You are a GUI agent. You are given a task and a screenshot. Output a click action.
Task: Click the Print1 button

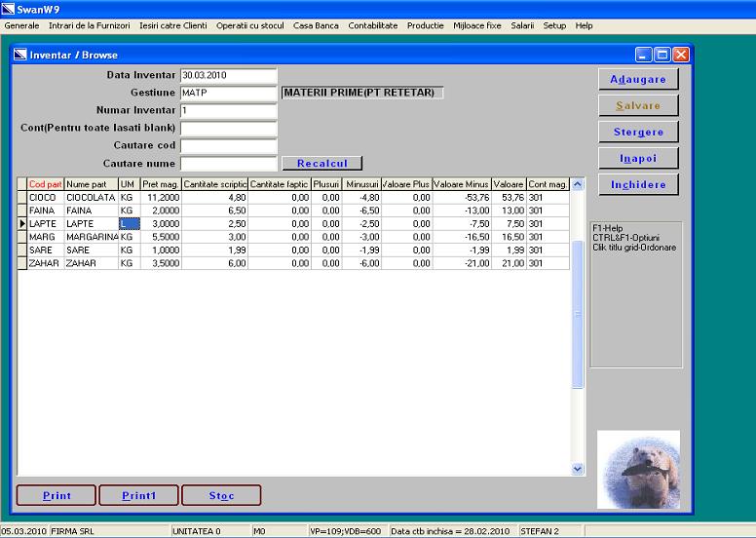click(138, 495)
